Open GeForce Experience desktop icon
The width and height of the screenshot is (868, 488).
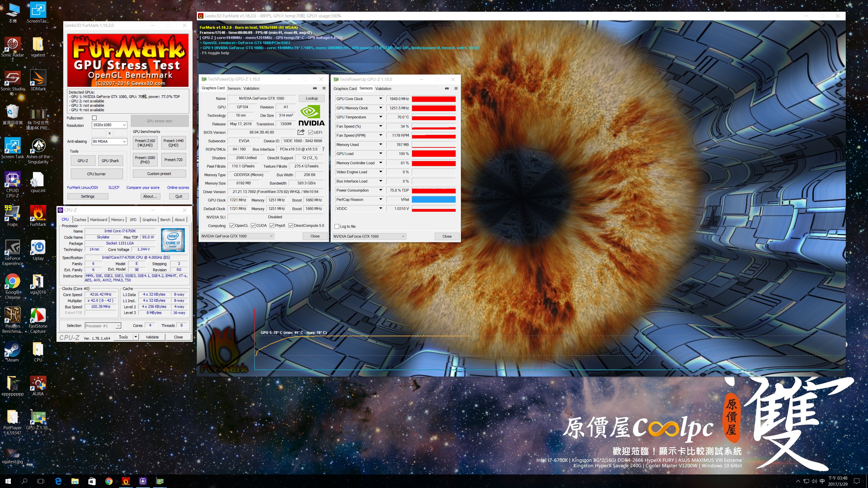coord(12,253)
